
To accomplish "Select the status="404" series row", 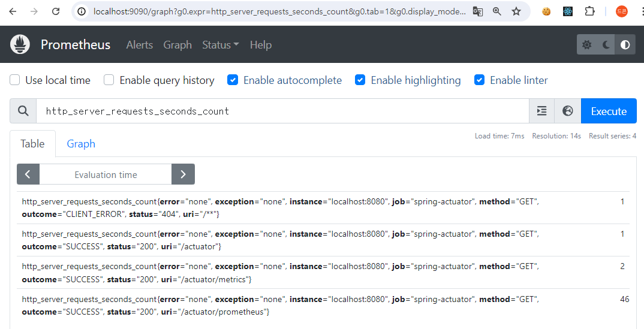I will [323, 207].
